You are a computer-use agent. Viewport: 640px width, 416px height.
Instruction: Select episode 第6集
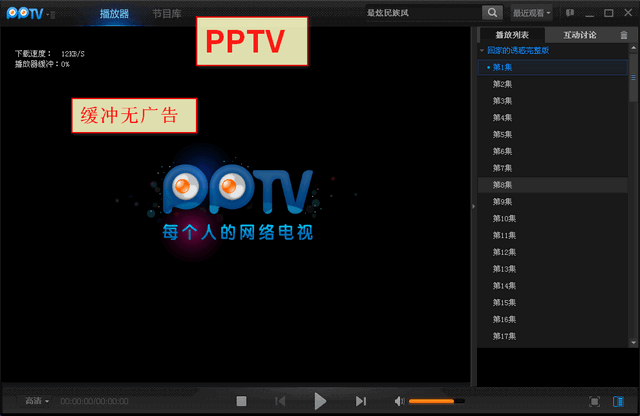coord(553,151)
